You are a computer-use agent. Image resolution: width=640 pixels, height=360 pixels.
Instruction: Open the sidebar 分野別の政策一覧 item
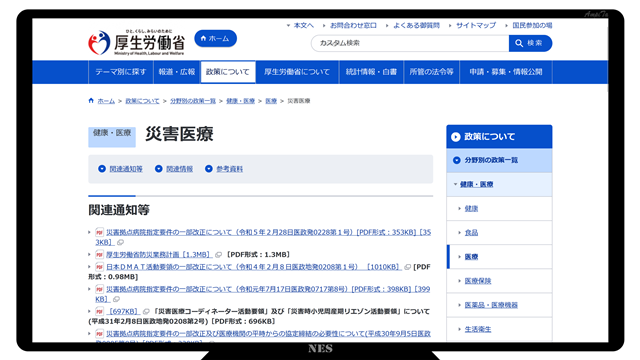(x=499, y=160)
